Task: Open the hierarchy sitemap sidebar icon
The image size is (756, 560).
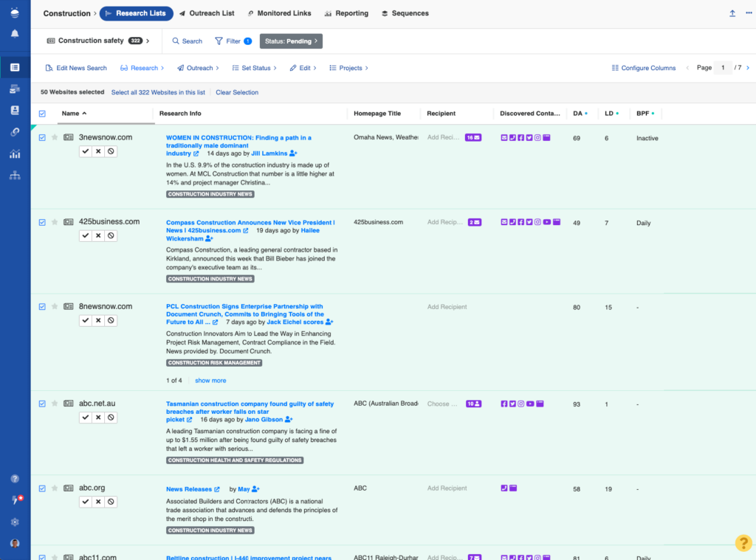Action: [x=15, y=176]
